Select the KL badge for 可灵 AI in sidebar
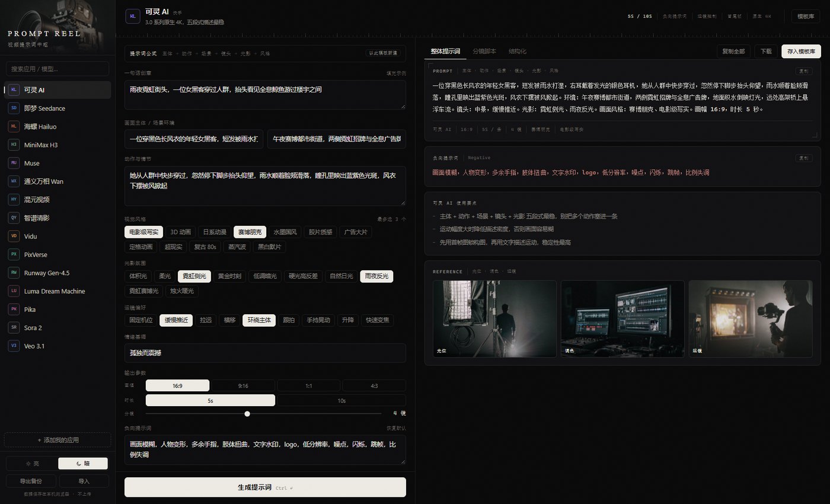The height and width of the screenshot is (504, 830). click(x=14, y=90)
